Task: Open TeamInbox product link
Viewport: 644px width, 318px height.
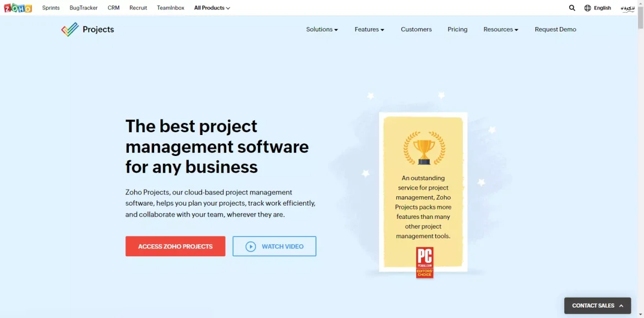Action: (171, 8)
